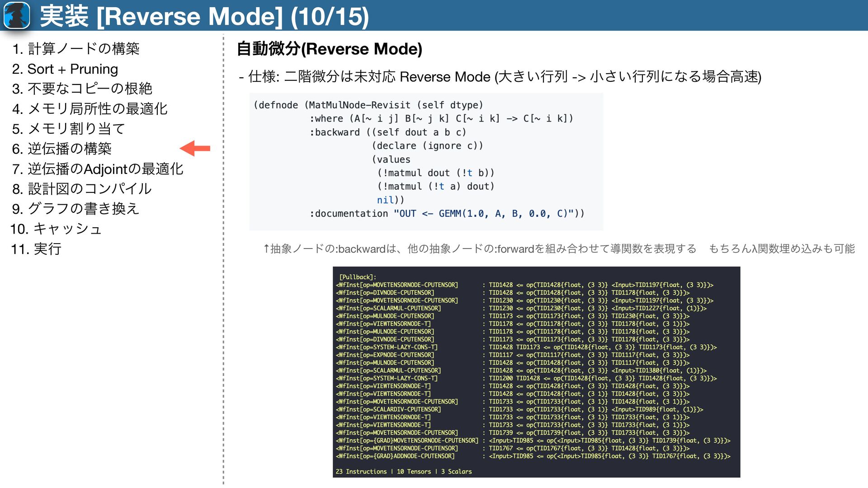Select outline item 8 設計図のコンパイル
This screenshot has width=868, height=488.
click(82, 189)
